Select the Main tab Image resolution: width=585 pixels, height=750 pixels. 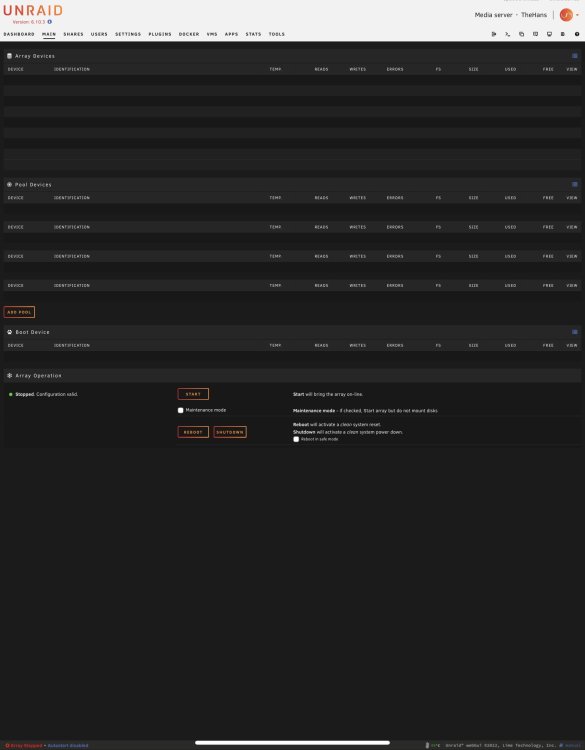pos(49,34)
